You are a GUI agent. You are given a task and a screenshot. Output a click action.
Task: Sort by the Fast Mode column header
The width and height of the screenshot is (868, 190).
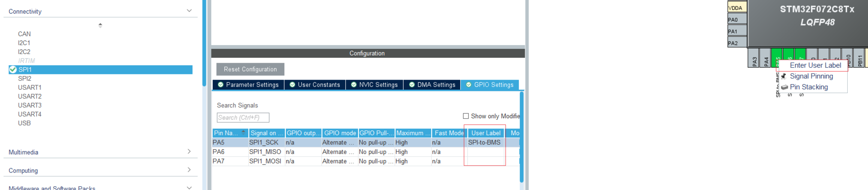click(x=449, y=133)
